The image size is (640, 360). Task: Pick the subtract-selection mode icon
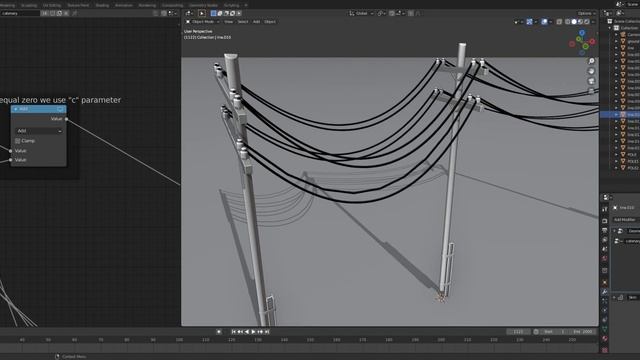[226, 13]
